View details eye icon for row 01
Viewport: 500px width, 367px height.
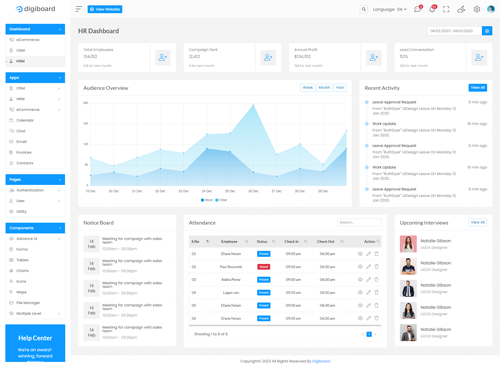click(x=360, y=254)
